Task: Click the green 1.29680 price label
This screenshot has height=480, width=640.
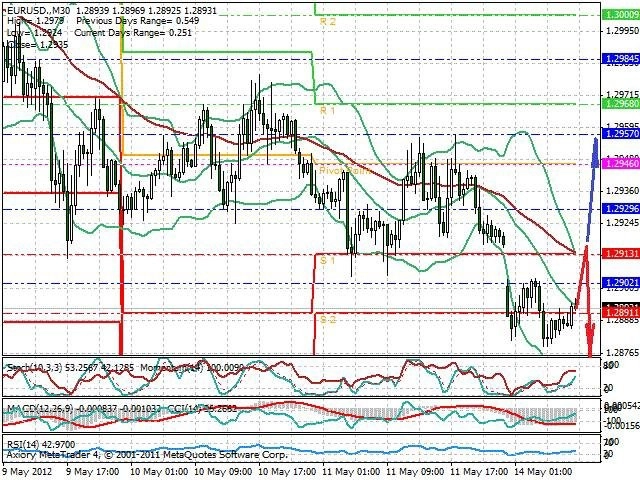Action: pos(621,104)
